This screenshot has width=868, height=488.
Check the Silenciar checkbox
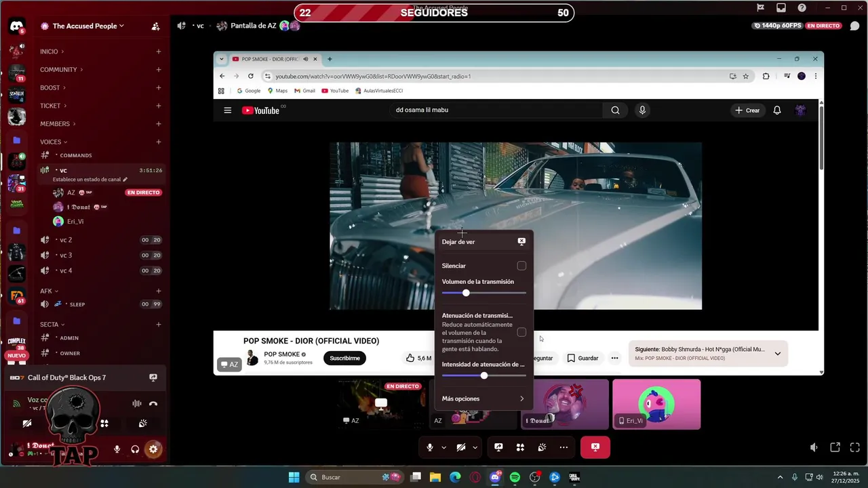point(521,266)
